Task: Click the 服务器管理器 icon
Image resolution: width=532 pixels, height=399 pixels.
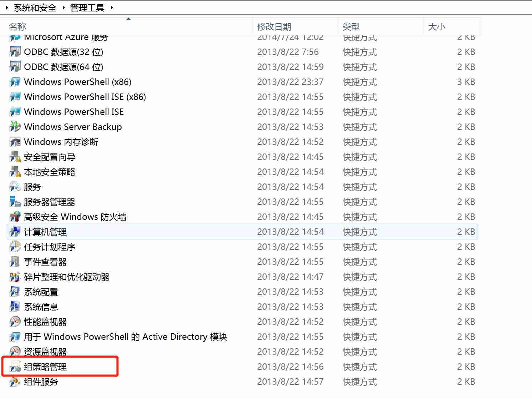Action: point(15,202)
